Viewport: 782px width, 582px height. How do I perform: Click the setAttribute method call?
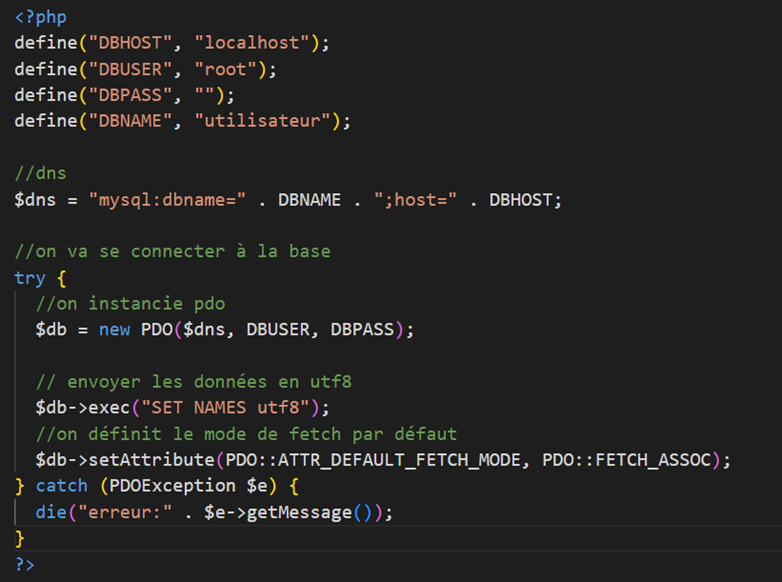(152, 460)
